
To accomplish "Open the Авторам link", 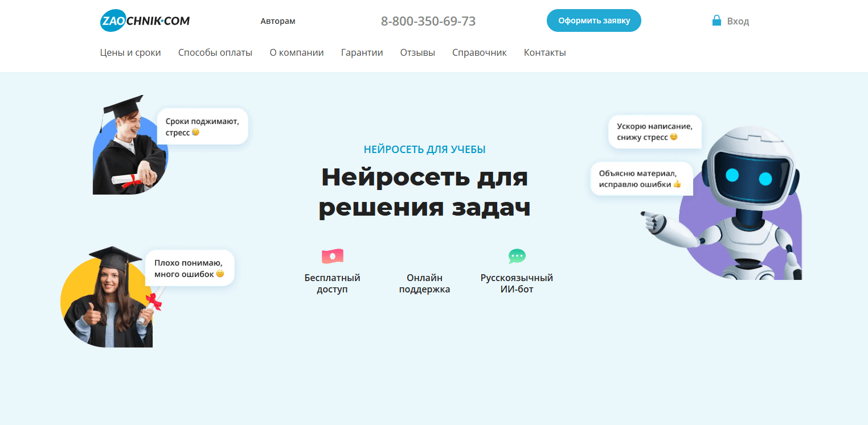I will (278, 22).
